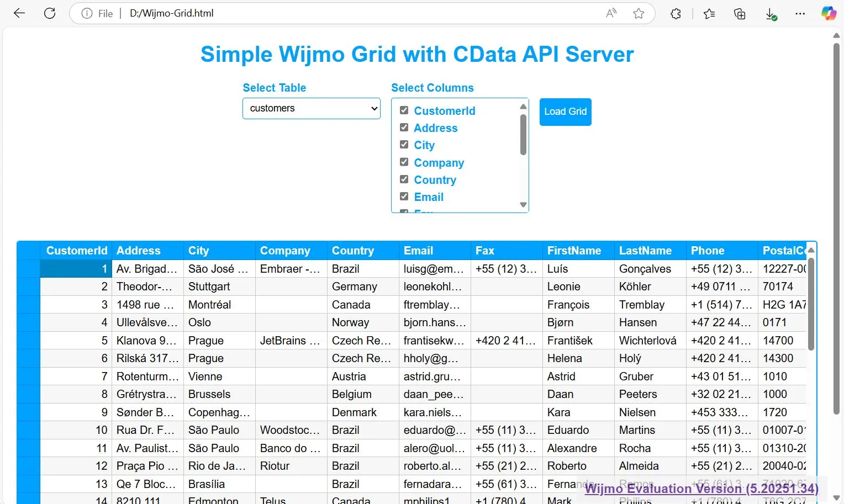The width and height of the screenshot is (844, 504).
Task: Open the Favorites list icon
Action: 709,14
